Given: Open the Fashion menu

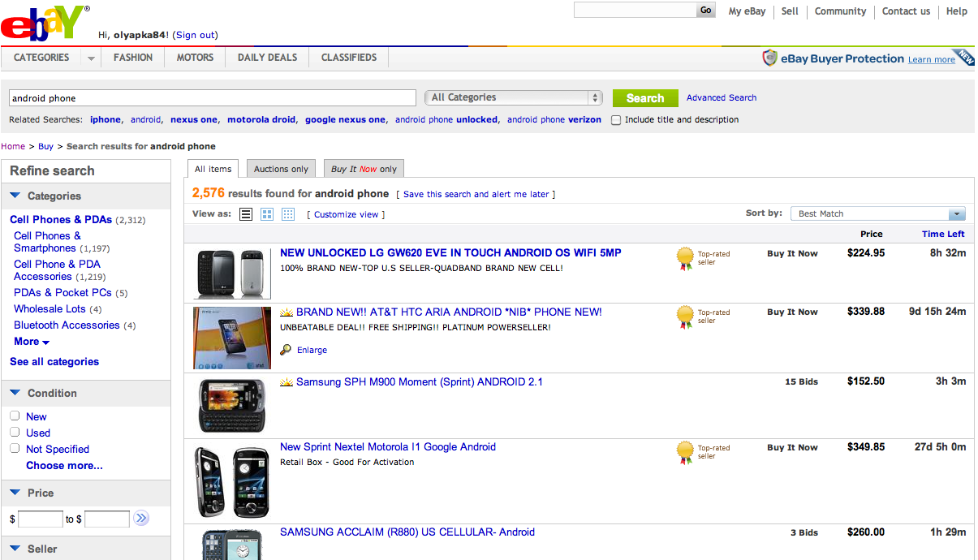Looking at the screenshot, I should 133,58.
